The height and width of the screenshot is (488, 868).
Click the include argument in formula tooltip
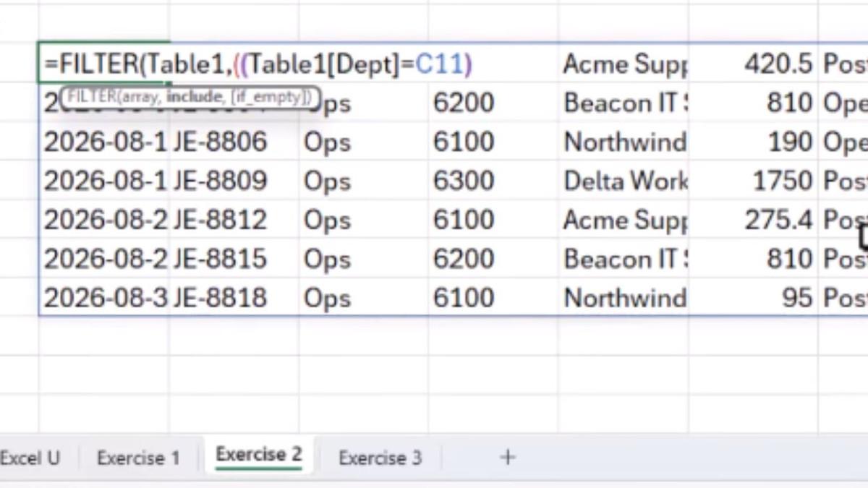click(x=195, y=96)
